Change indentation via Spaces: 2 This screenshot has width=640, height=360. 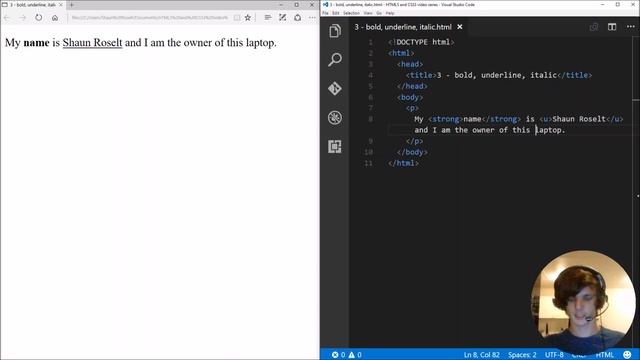pyautogui.click(x=522, y=354)
